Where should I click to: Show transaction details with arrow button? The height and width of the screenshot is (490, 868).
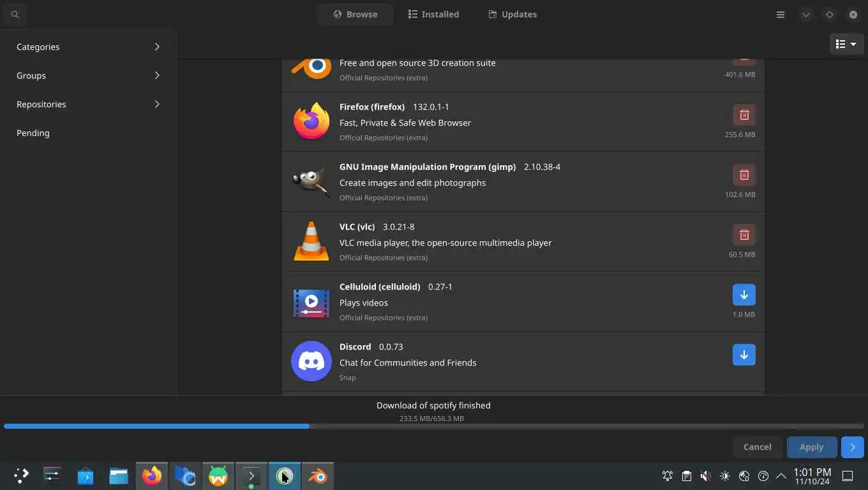[x=852, y=447]
